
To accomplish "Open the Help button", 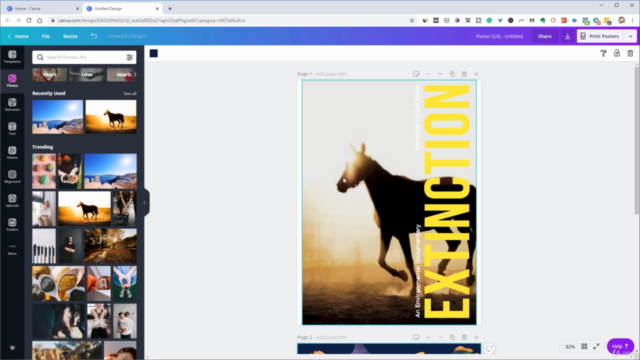I will tap(620, 346).
